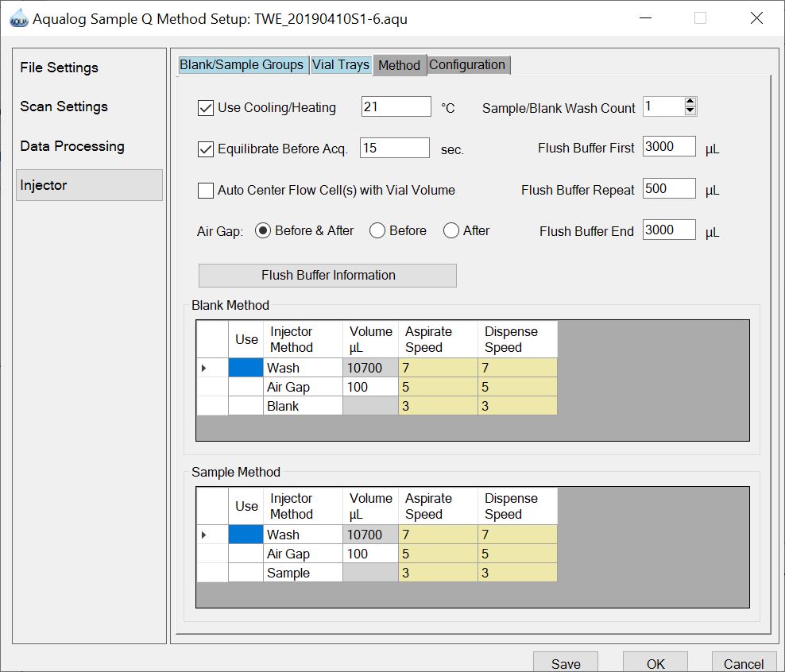Screen dimensions: 785x672
Task: Click Sample Method Wash dispense speed 7
Action: coord(518,535)
